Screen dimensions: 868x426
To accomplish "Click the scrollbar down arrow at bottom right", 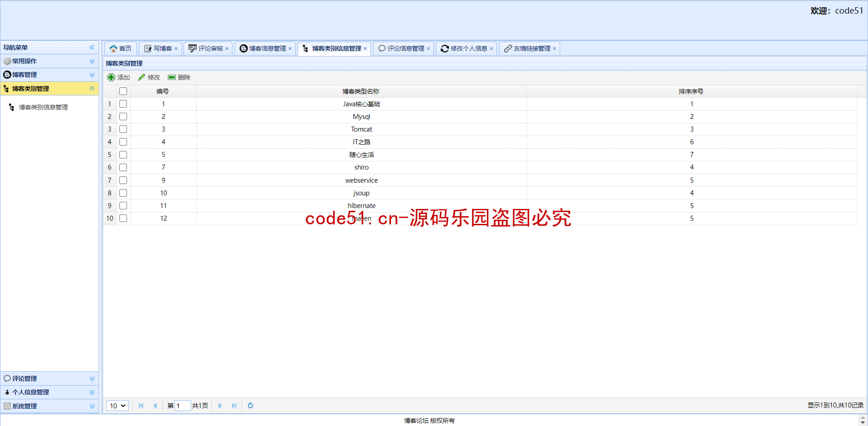I will 863,423.
